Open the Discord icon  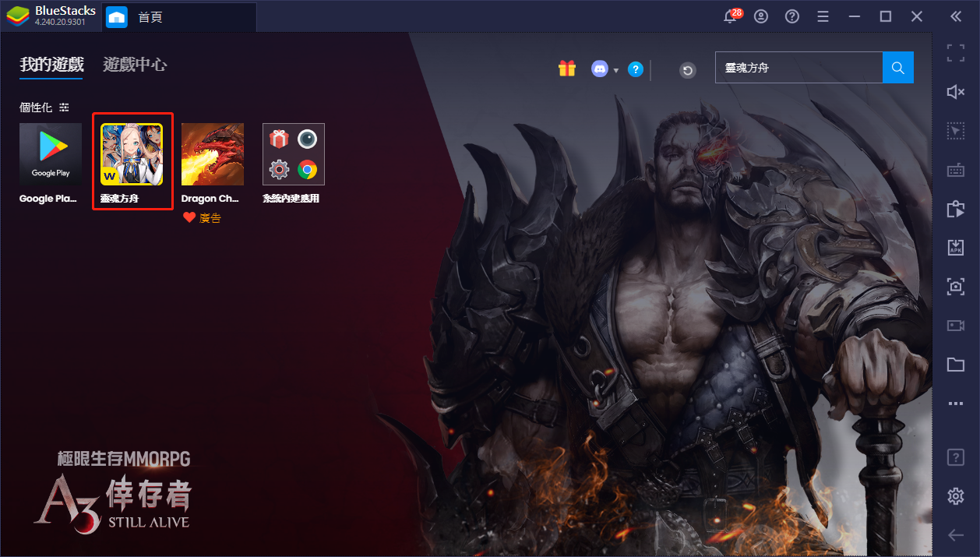tap(600, 69)
